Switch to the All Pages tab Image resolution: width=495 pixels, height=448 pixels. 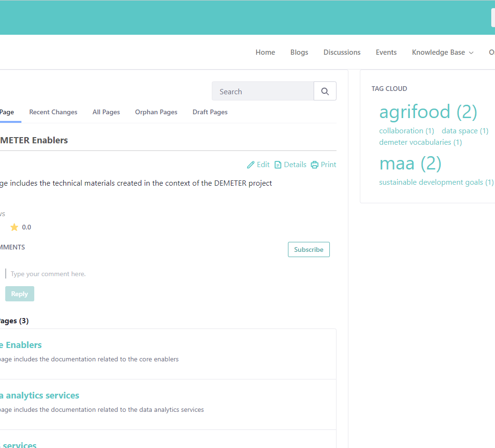click(106, 112)
